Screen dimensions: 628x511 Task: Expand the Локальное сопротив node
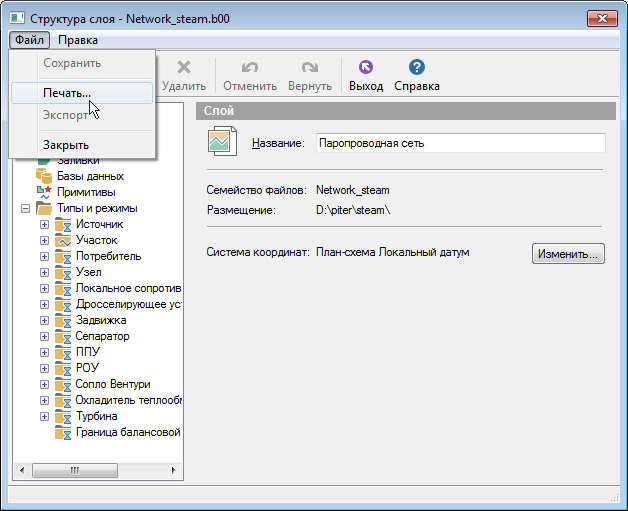pyautogui.click(x=44, y=289)
